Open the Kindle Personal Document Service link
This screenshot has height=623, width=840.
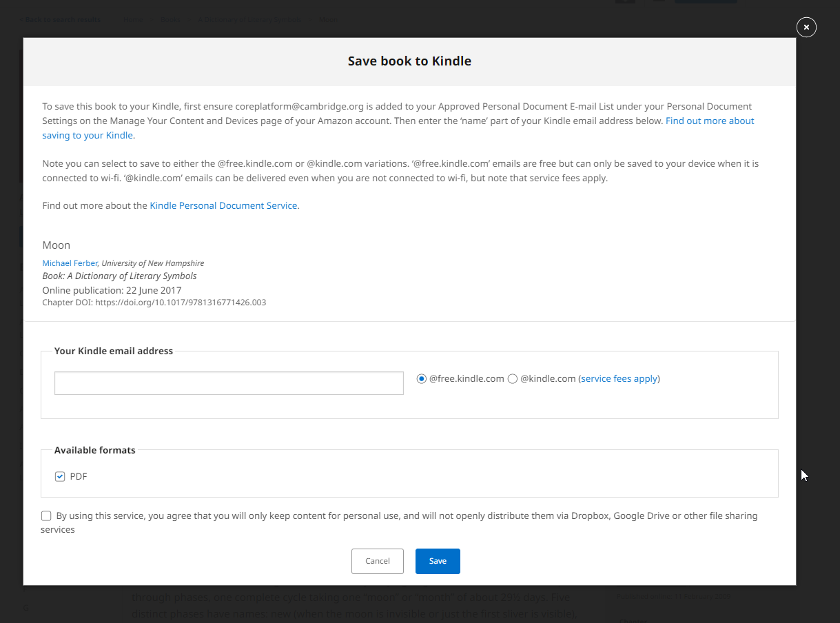pyautogui.click(x=224, y=205)
